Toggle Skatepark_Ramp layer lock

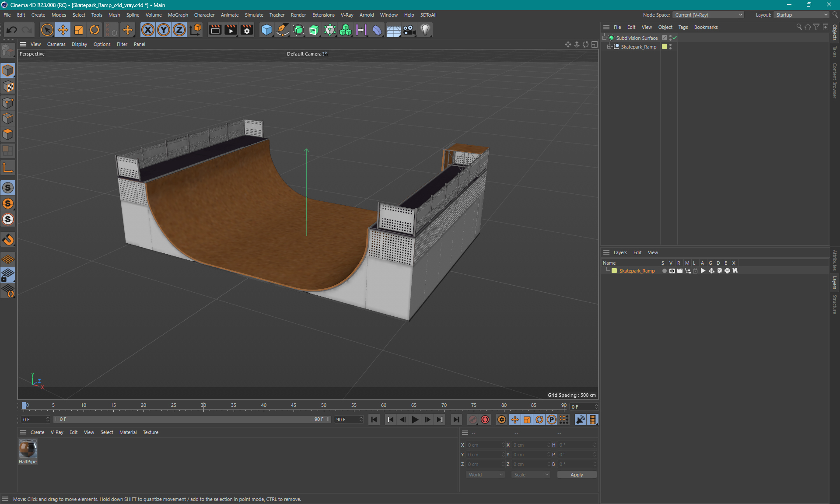point(695,271)
